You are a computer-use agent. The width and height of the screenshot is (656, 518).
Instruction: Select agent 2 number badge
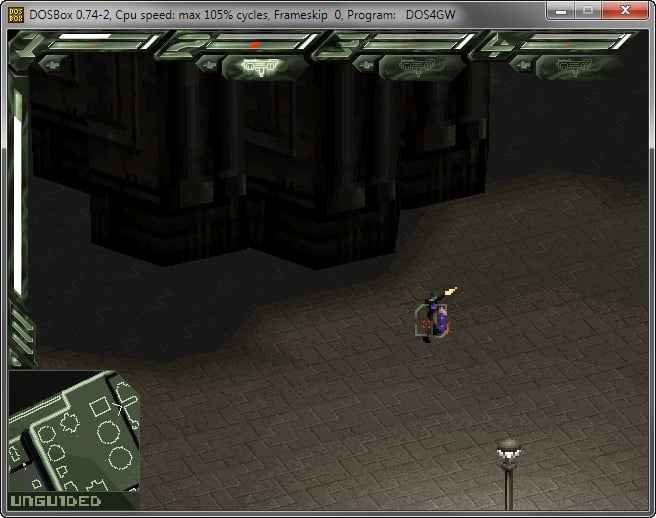184,44
